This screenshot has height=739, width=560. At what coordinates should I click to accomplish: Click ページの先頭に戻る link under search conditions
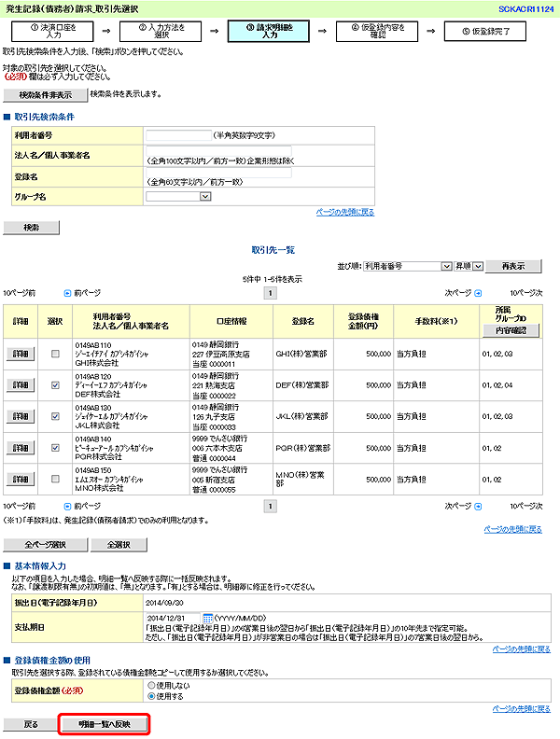(345, 212)
